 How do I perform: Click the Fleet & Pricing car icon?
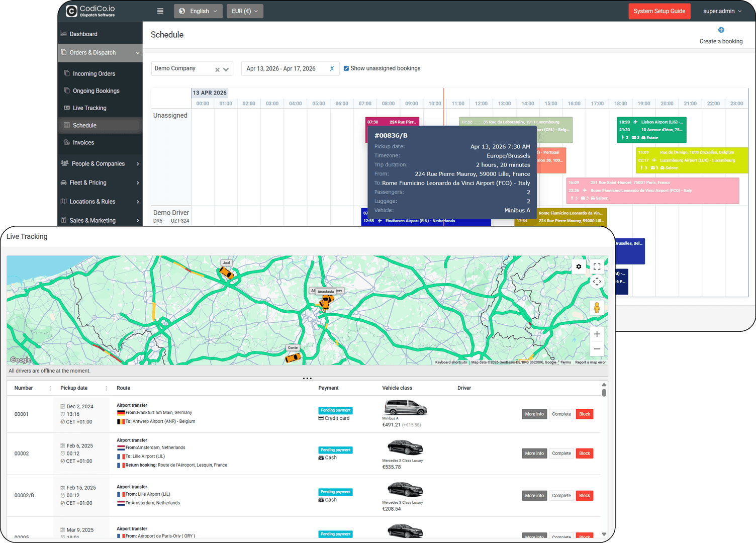pyautogui.click(x=63, y=183)
